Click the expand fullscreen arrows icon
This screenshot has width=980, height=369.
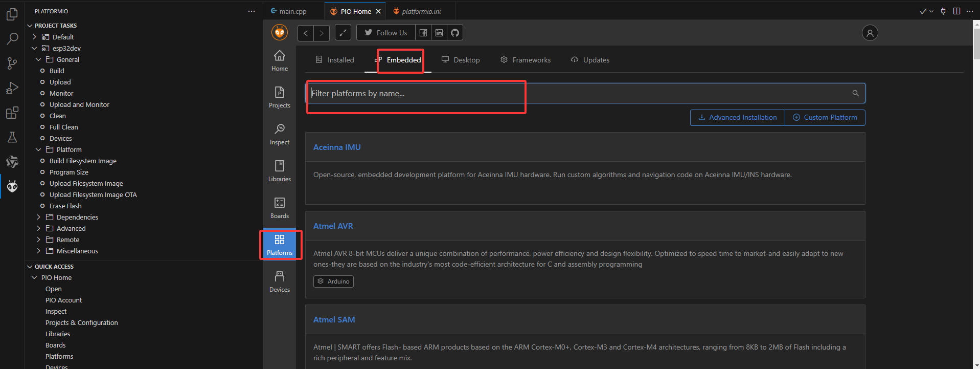pyautogui.click(x=343, y=33)
